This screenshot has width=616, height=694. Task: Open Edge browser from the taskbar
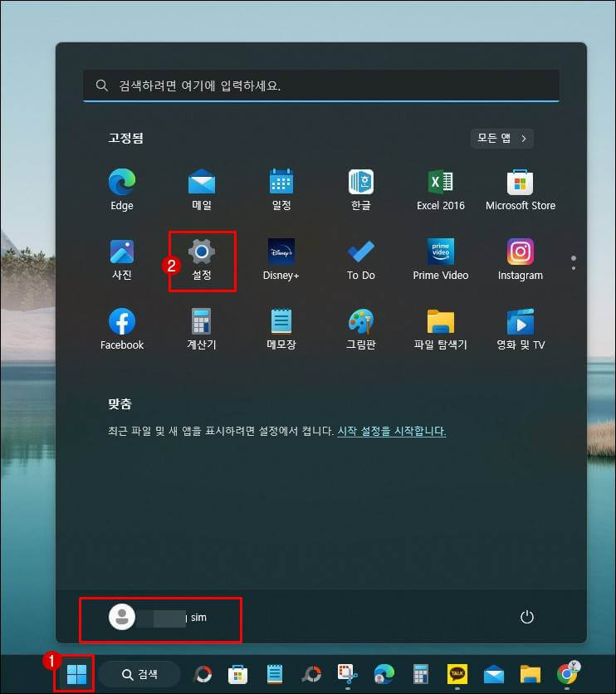[x=384, y=674]
